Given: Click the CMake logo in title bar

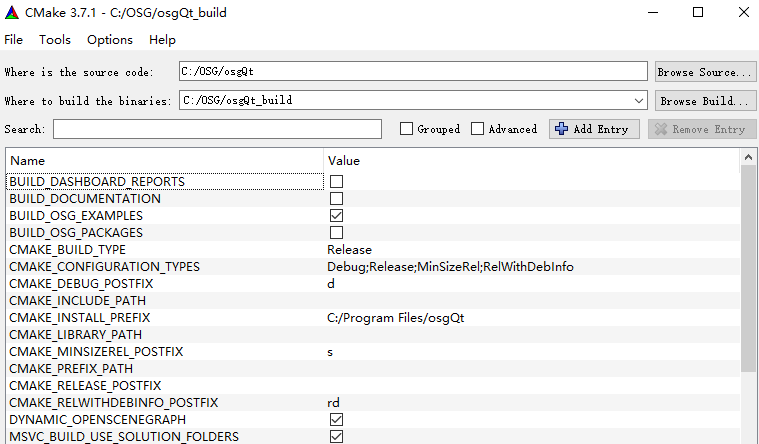Looking at the screenshot, I should (x=12, y=13).
